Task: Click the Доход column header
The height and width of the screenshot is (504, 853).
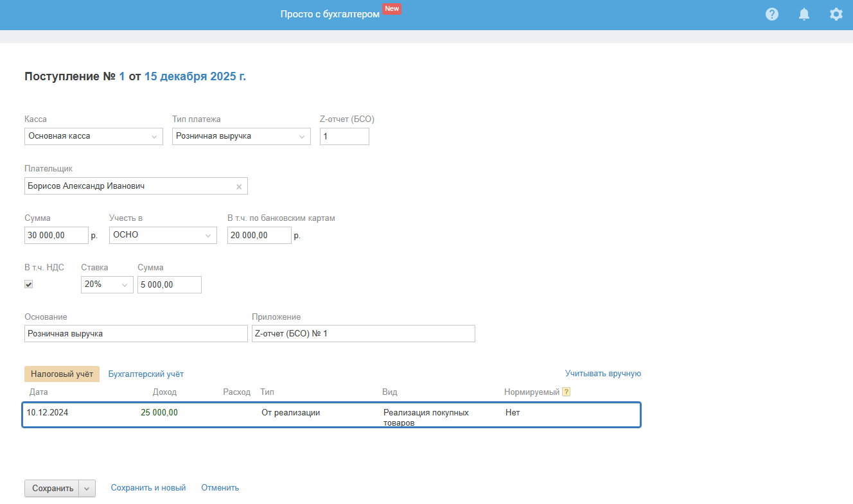Action: 164,392
